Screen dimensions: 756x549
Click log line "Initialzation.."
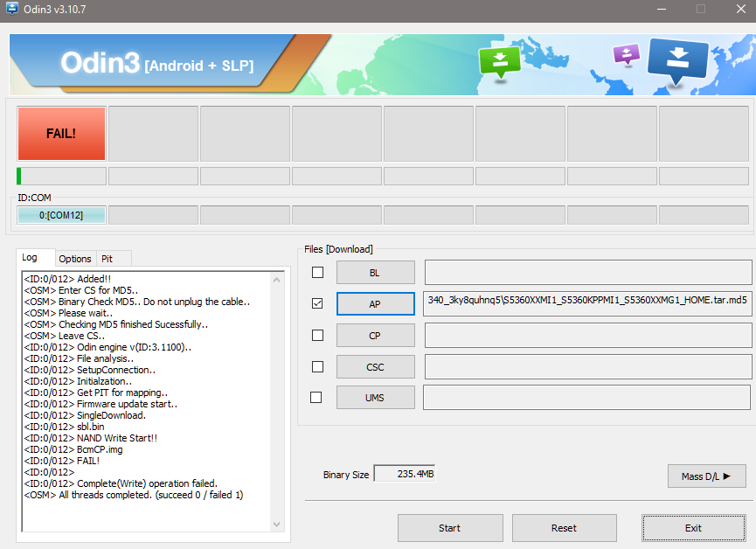pyautogui.click(x=104, y=382)
